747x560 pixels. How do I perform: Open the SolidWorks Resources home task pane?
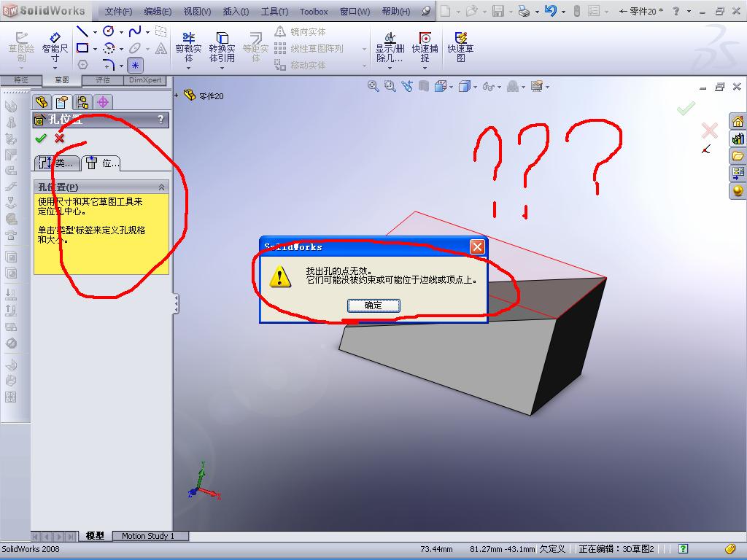click(x=738, y=122)
